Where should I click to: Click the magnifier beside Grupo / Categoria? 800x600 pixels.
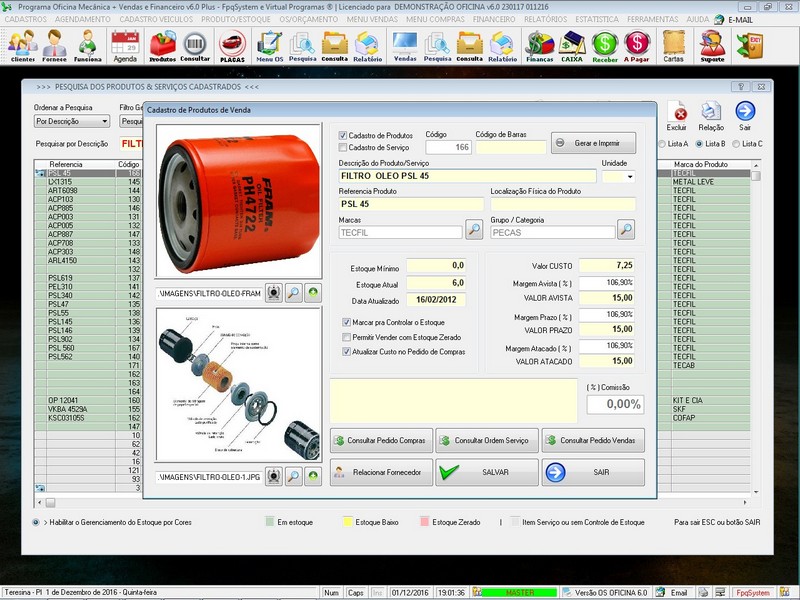(x=626, y=231)
